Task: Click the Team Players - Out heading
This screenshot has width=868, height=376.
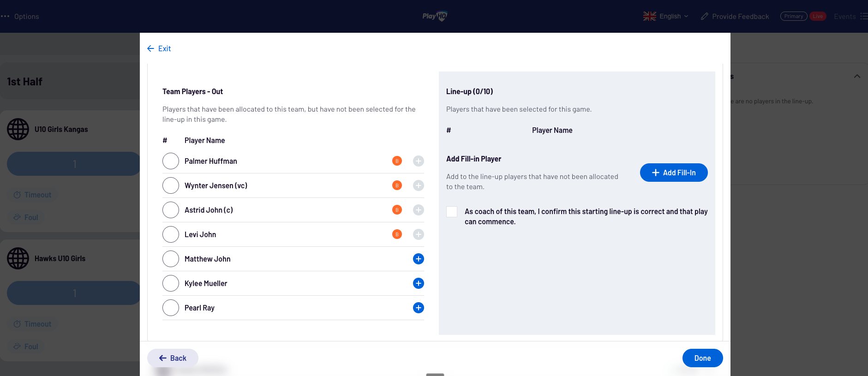Action: 193,91
